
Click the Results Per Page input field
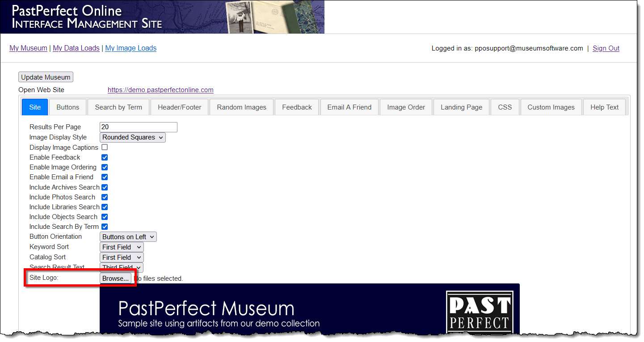pyautogui.click(x=139, y=127)
